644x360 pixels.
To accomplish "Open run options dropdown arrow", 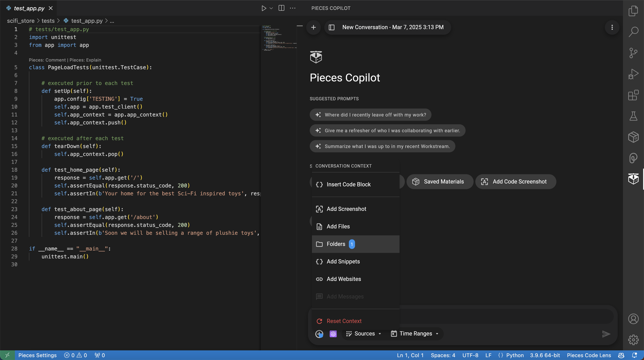I will (271, 8).
